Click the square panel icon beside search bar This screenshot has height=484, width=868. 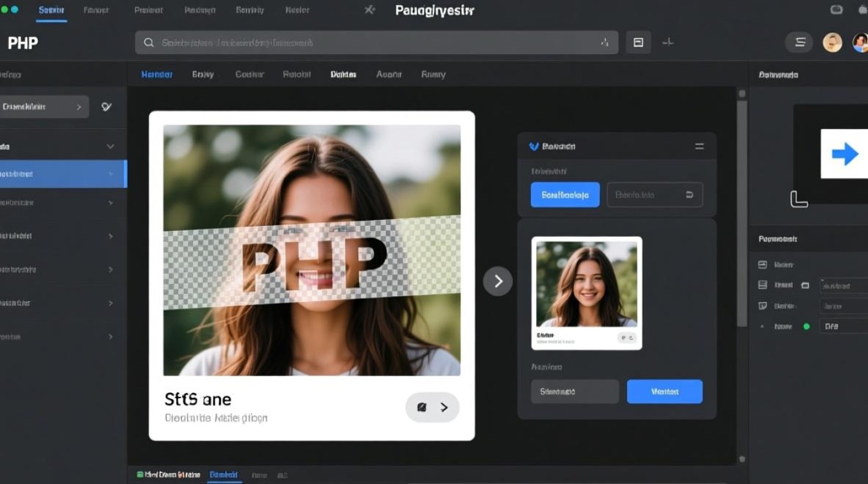coord(638,43)
